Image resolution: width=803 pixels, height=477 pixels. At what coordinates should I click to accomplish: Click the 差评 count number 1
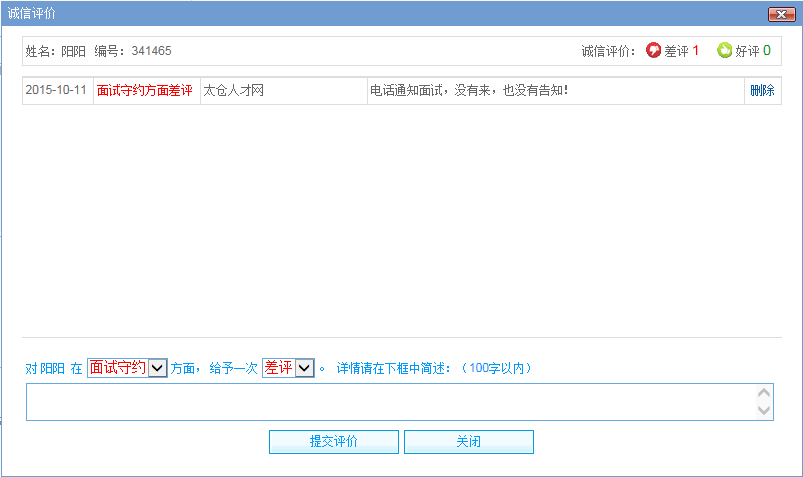(696, 50)
